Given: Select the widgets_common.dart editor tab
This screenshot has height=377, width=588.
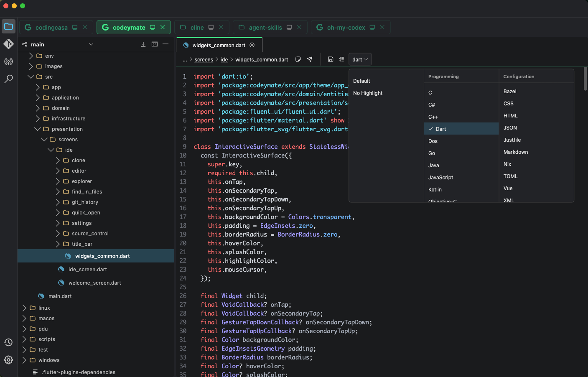Looking at the screenshot, I should pyautogui.click(x=219, y=45).
